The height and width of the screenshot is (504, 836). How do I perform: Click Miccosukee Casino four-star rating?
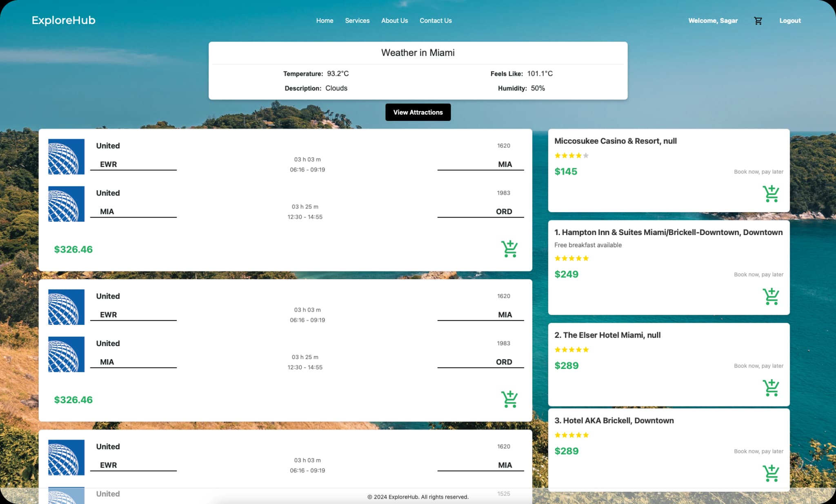pos(571,155)
